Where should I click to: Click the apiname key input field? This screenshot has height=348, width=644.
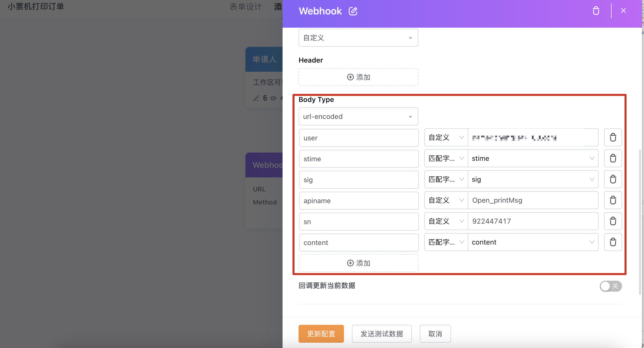(359, 201)
